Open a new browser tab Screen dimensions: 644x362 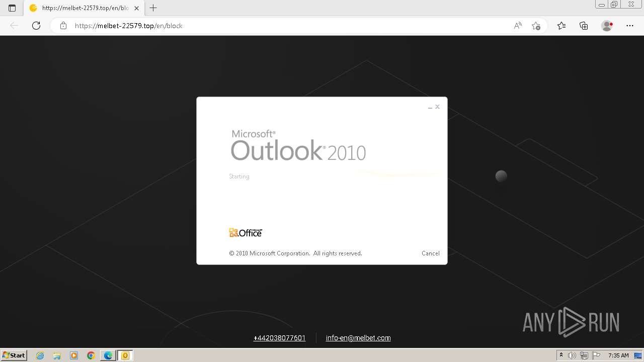tap(153, 8)
